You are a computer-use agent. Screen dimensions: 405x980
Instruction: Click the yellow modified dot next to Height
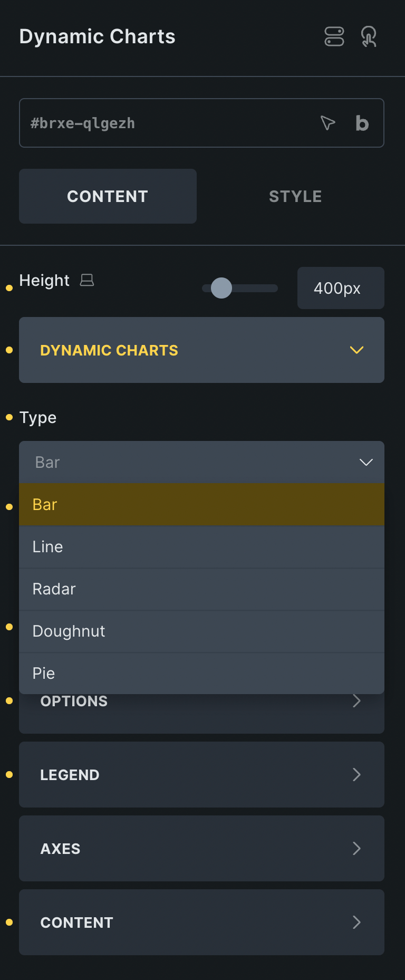point(8,288)
